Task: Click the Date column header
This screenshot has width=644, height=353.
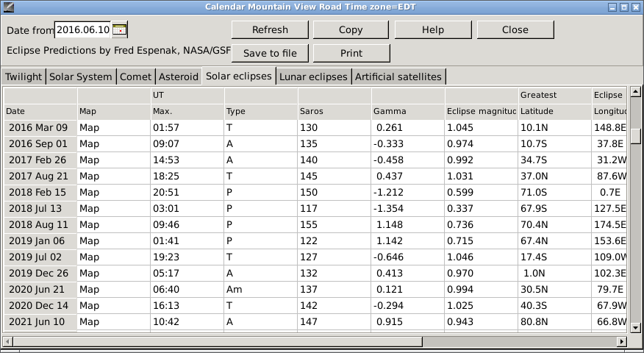Action: [x=40, y=111]
